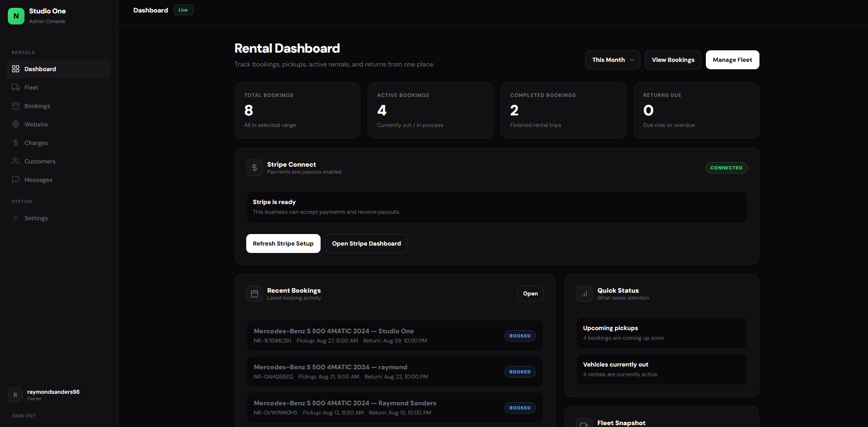
Task: Click the Live status badge
Action: pyautogui.click(x=183, y=10)
